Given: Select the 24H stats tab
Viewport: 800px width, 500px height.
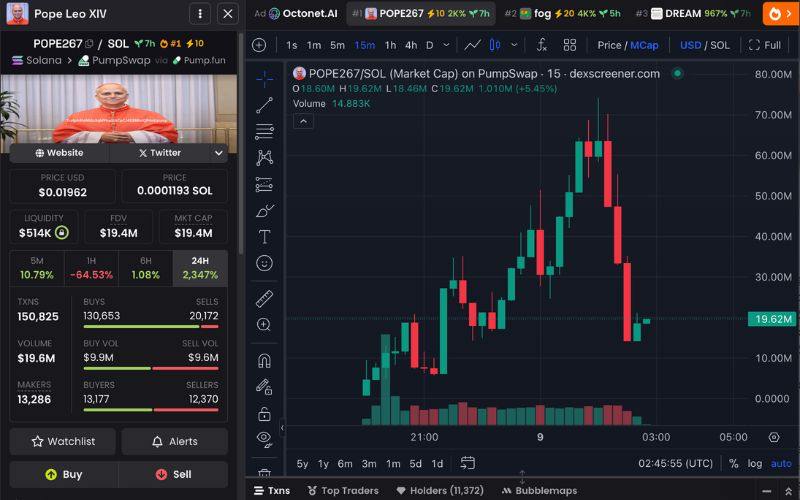Looking at the screenshot, I should 200,268.
